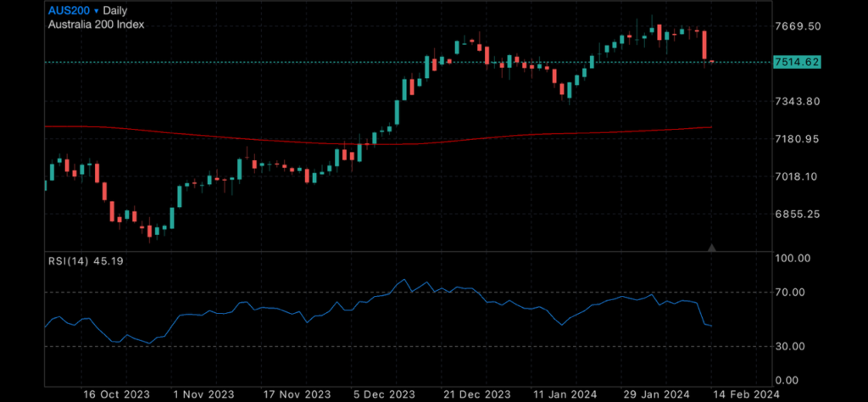Click the 7343.80 price axis label
Screen dimensions: 868x402
tap(798, 101)
